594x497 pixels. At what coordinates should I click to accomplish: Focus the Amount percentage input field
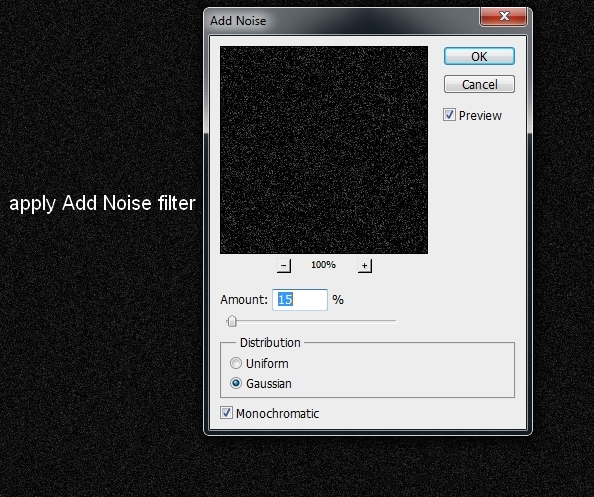(x=300, y=300)
